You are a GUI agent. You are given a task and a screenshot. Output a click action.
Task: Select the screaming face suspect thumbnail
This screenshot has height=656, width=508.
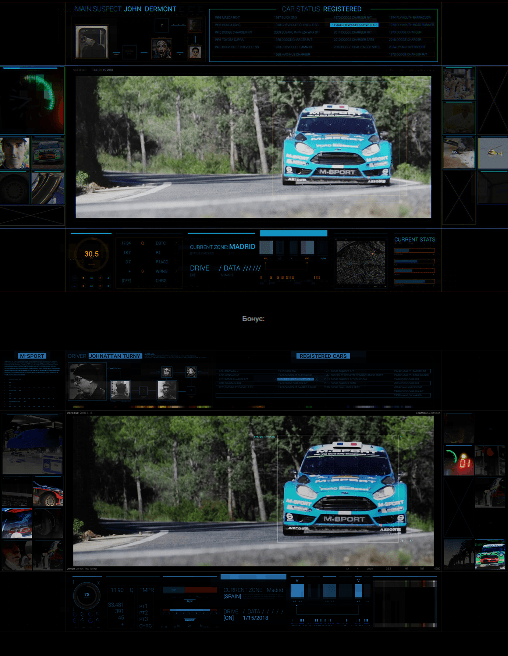tap(161, 48)
